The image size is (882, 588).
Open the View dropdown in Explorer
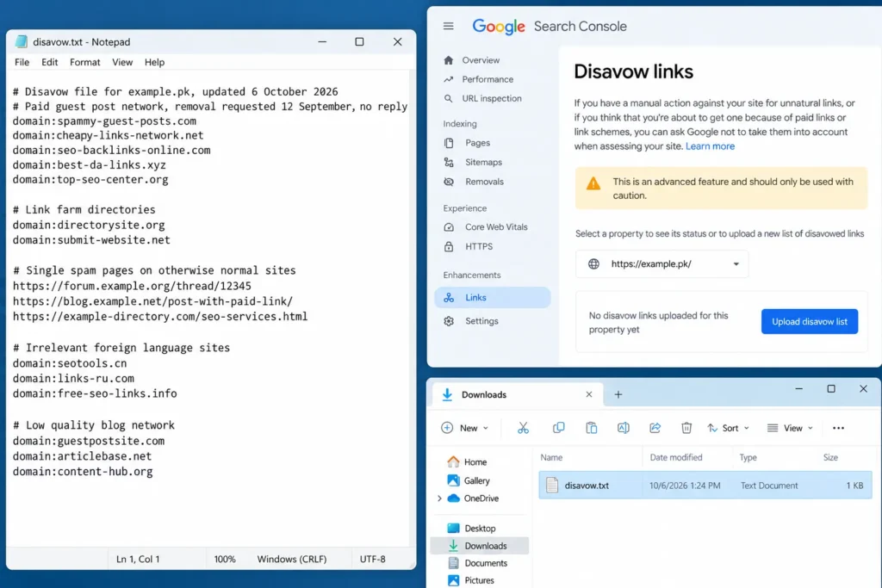coord(791,428)
